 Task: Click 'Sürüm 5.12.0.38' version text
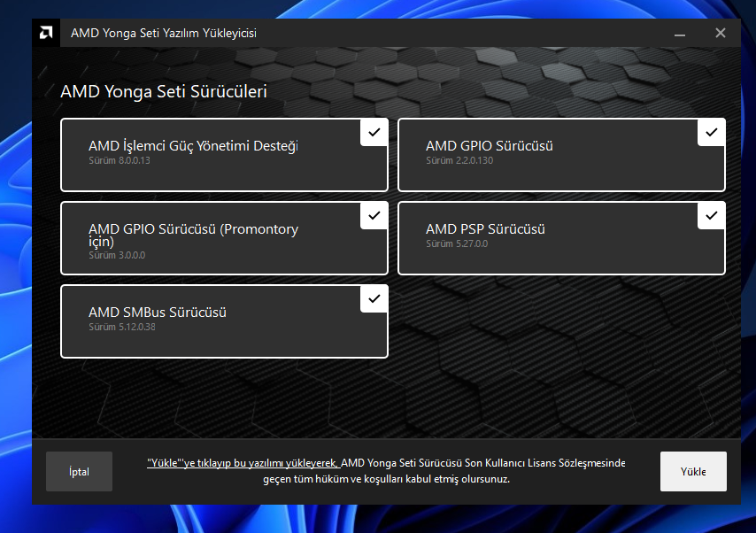tap(122, 327)
